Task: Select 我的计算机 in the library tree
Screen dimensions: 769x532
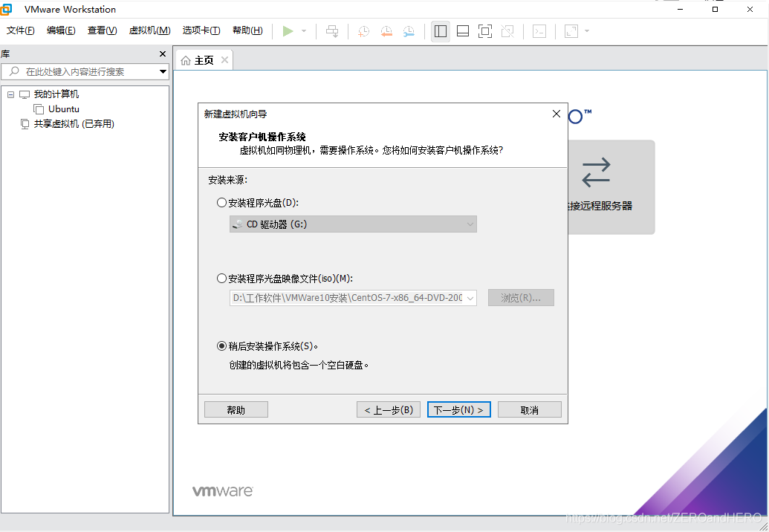Action: (56, 94)
